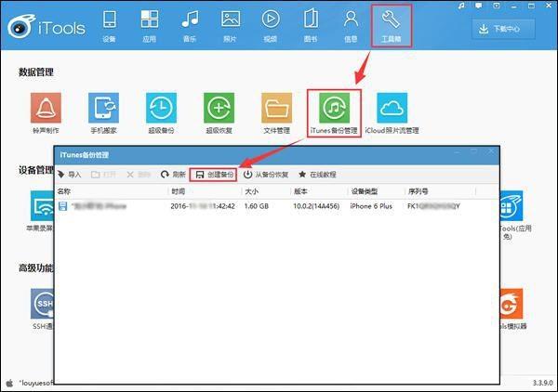Go to the 音乐 (Music) section
The height and width of the screenshot is (392, 558).
click(190, 27)
